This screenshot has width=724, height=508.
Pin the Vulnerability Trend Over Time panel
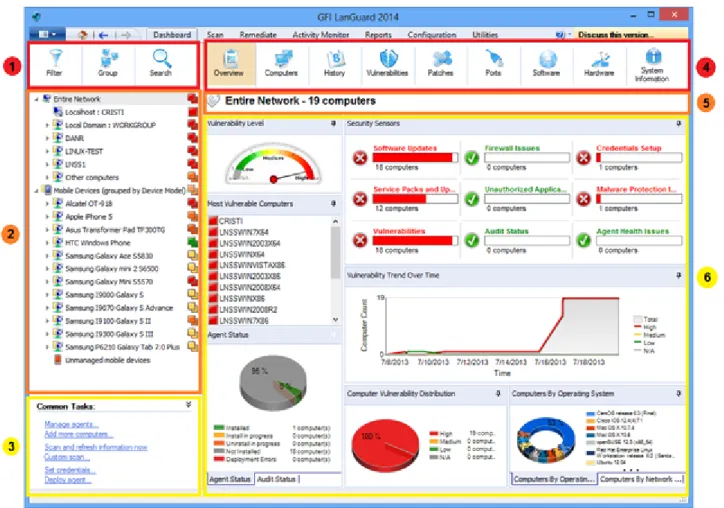coord(678,275)
